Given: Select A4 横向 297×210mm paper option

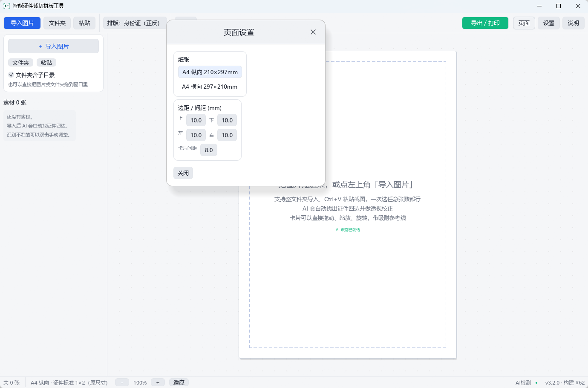Looking at the screenshot, I should click(x=210, y=87).
